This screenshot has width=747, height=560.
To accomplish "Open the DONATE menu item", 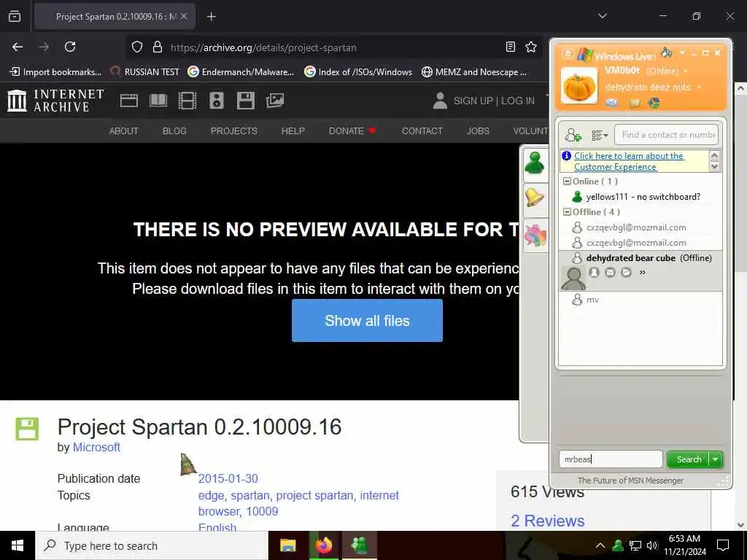I will pyautogui.click(x=352, y=131).
